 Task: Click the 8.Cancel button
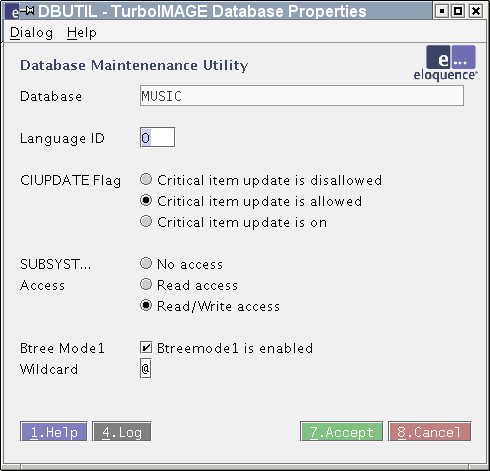[x=430, y=432]
